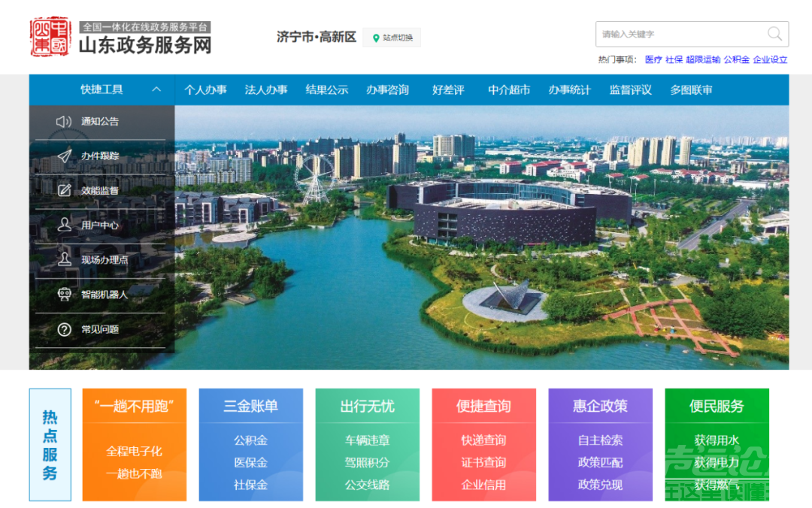This screenshot has width=812, height=508.
Task: Select 监督评议 in the navigation bar
Action: (630, 89)
